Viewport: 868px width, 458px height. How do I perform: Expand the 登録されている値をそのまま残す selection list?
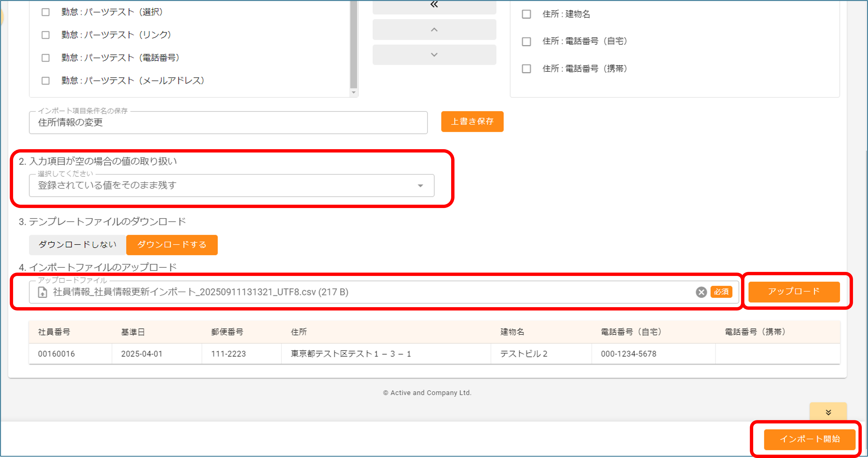[420, 185]
